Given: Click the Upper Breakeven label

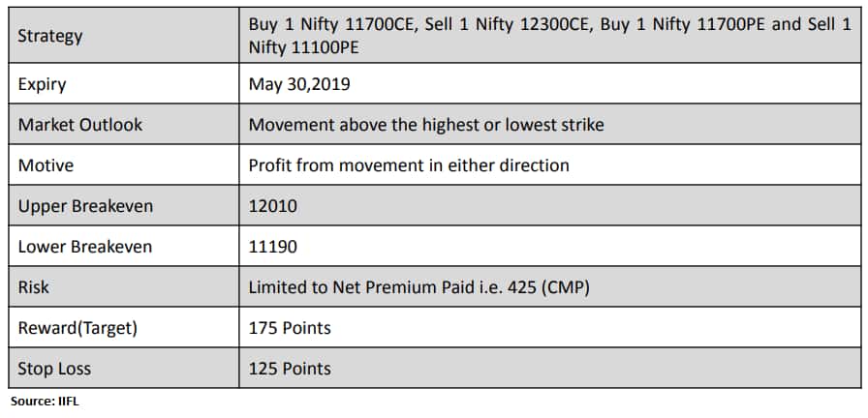Looking at the screenshot, I should pos(85,206).
